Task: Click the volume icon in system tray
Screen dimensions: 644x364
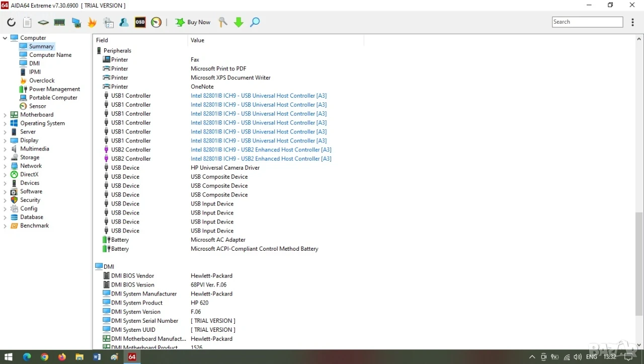Action: coord(578,357)
